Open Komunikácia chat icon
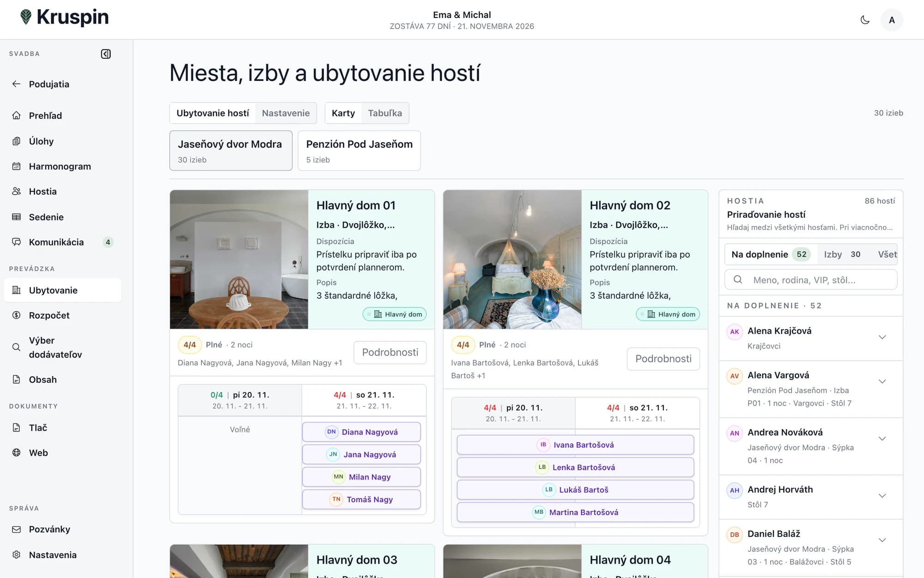 [17, 242]
